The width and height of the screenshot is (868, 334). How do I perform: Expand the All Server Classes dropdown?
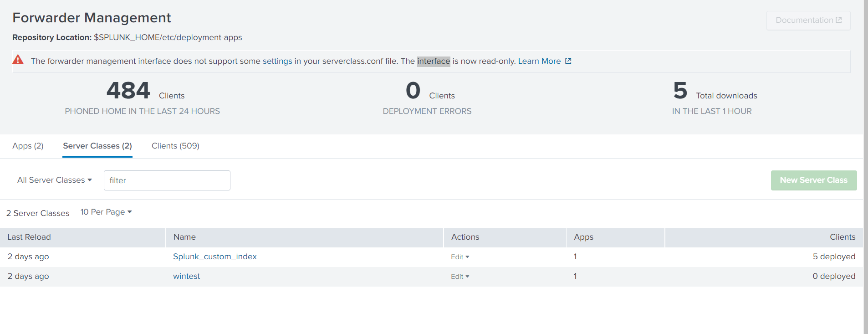(x=55, y=180)
